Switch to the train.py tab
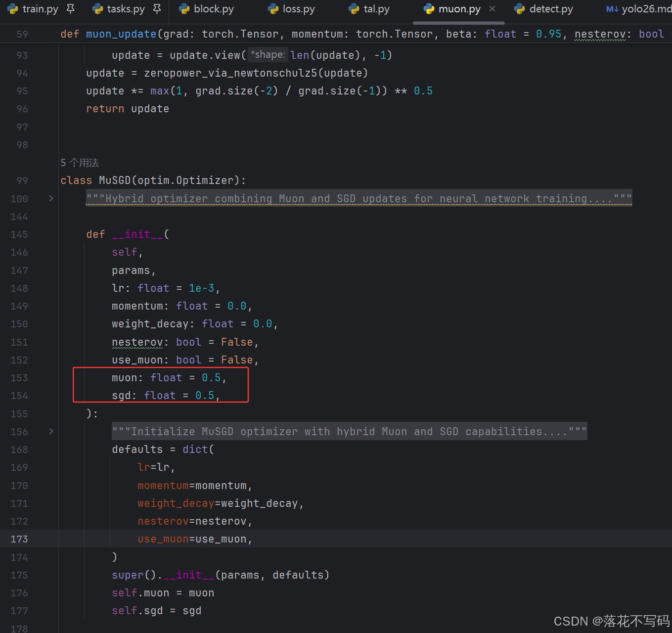Image resolution: width=672 pixels, height=633 pixels. pos(40,9)
